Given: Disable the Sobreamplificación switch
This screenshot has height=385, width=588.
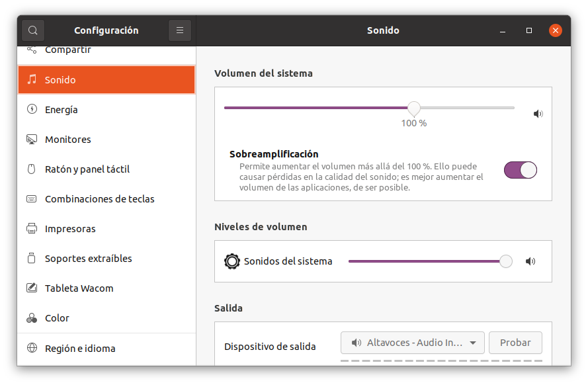Looking at the screenshot, I should [520, 170].
